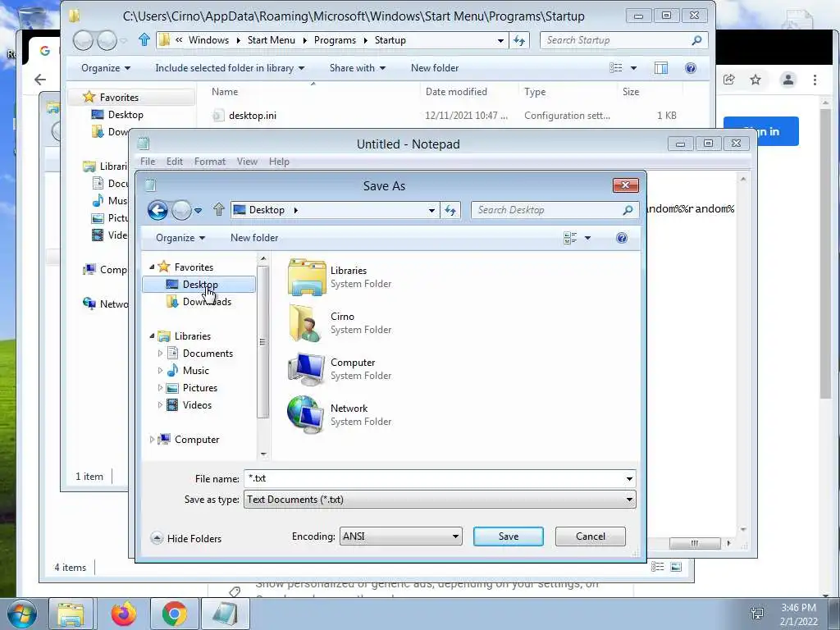Open the view options dropdown arrow in Save As

(587, 238)
